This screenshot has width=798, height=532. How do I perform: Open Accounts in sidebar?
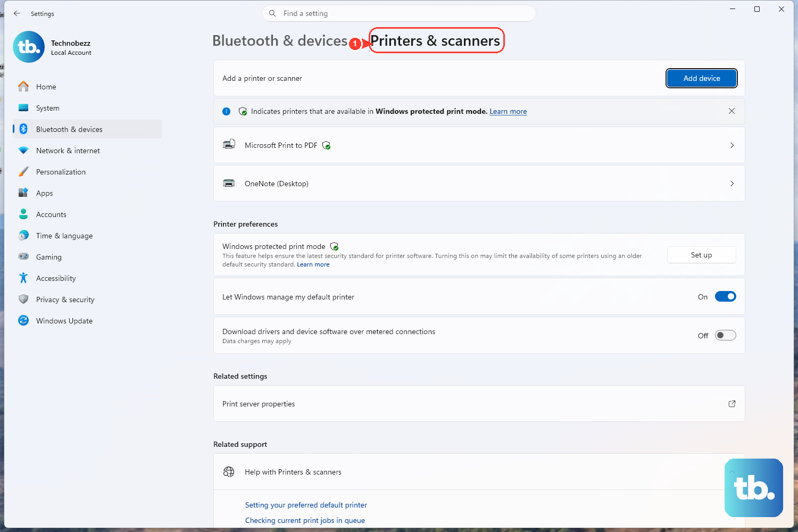87,214
